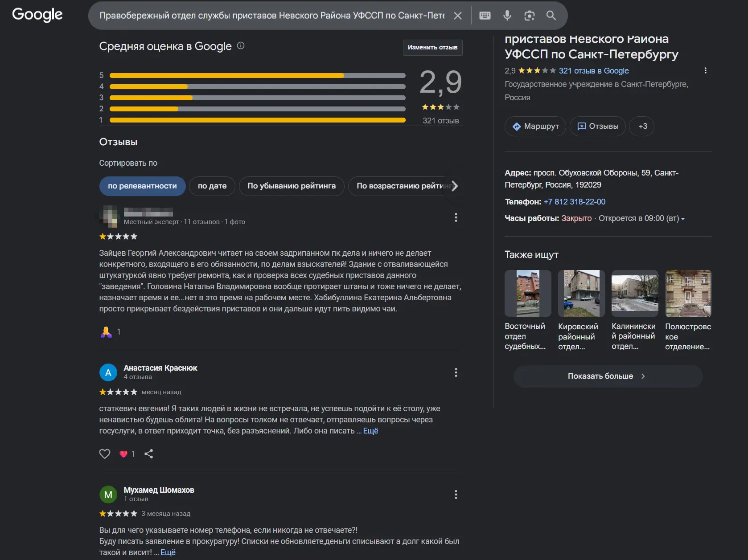
Task: Share Анастасия Краснюк's review
Action: [149, 454]
